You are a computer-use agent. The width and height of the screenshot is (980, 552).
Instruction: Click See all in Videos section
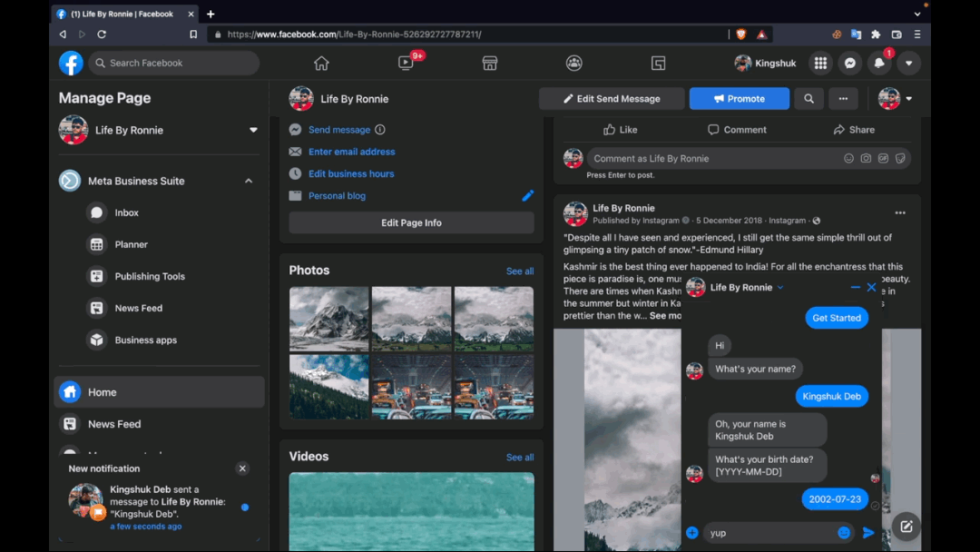520,458
